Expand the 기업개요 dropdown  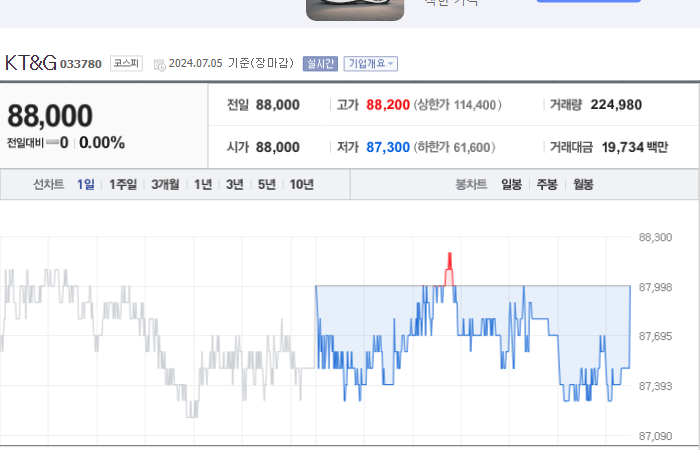pyautogui.click(x=371, y=63)
